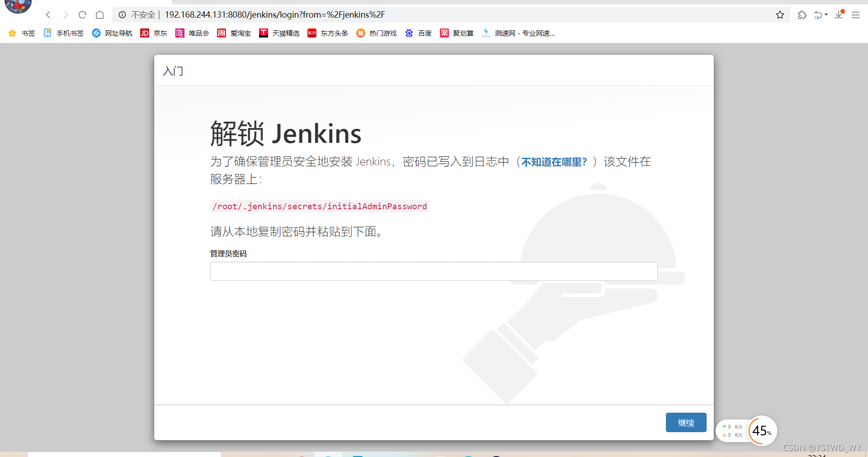Click the browser profile avatar icon

pyautogui.click(x=18, y=5)
